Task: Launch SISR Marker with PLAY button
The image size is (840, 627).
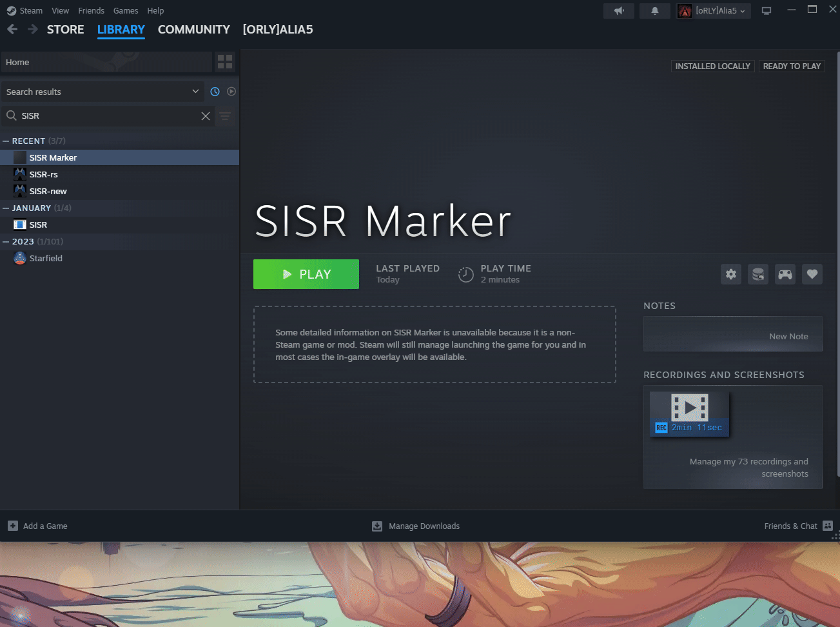Action: coord(306,274)
